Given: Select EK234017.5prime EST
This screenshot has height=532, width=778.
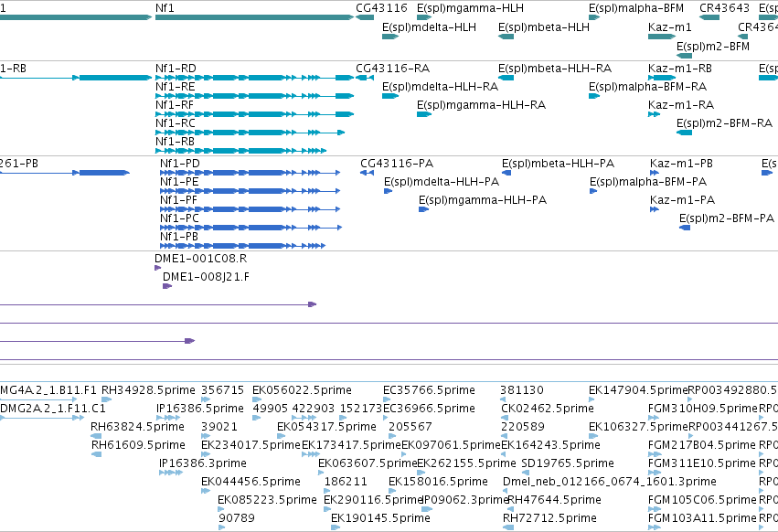Looking at the screenshot, I should tap(206, 454).
